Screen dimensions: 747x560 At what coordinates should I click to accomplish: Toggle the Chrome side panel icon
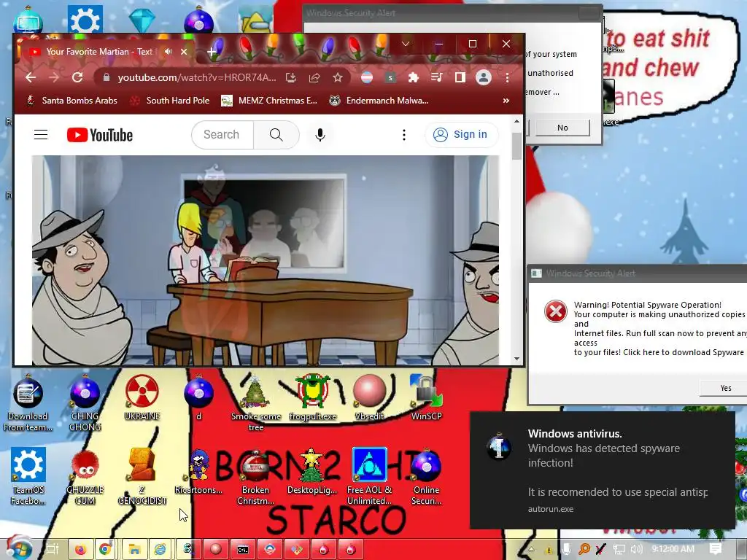point(460,77)
